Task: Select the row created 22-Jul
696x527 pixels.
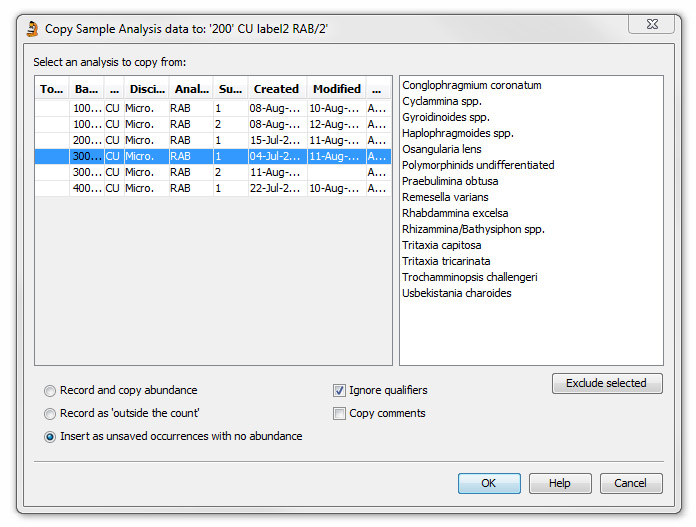Action: pyautogui.click(x=213, y=188)
